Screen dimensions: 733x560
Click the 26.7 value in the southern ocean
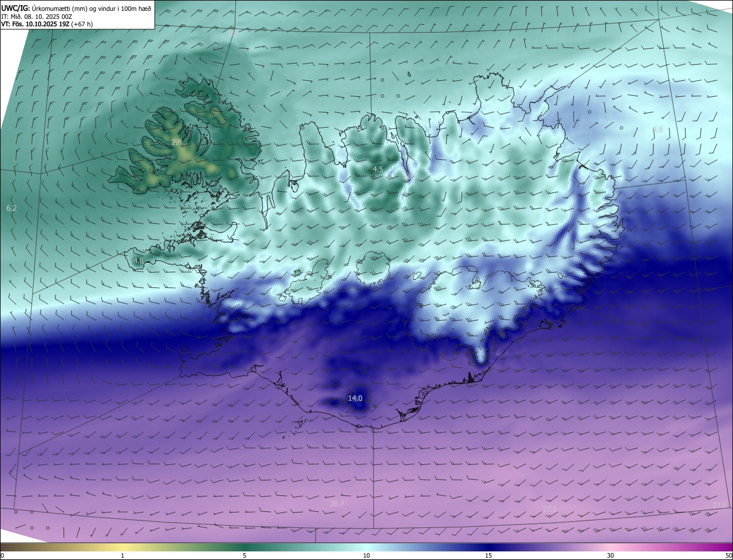click(x=337, y=504)
